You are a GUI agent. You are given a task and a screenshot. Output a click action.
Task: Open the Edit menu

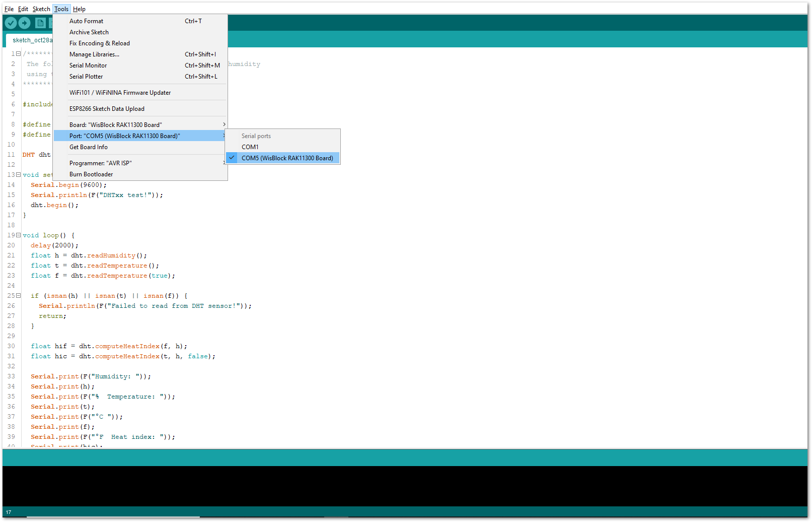click(x=23, y=9)
